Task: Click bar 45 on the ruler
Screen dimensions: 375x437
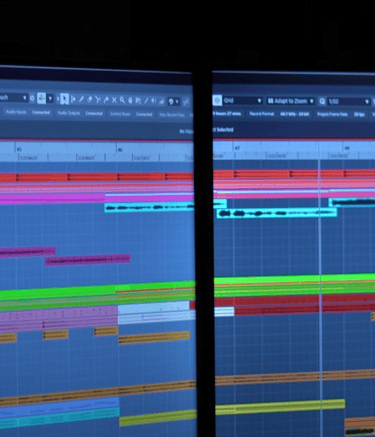Action: [x=19, y=149]
